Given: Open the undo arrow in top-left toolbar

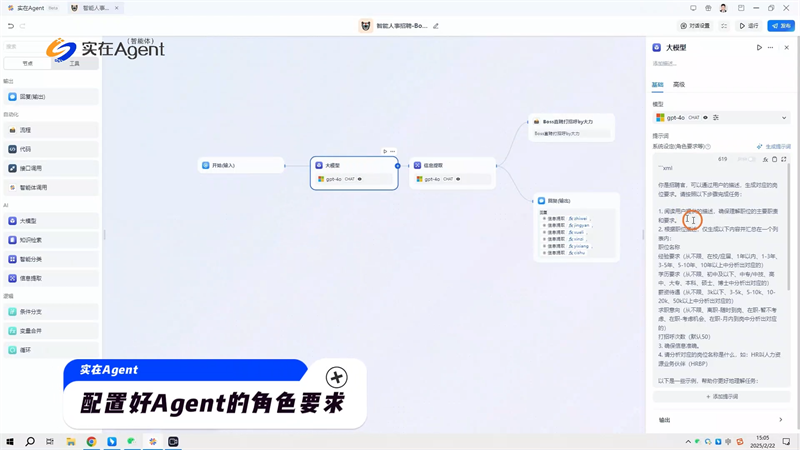Looking at the screenshot, I should [x=11, y=26].
